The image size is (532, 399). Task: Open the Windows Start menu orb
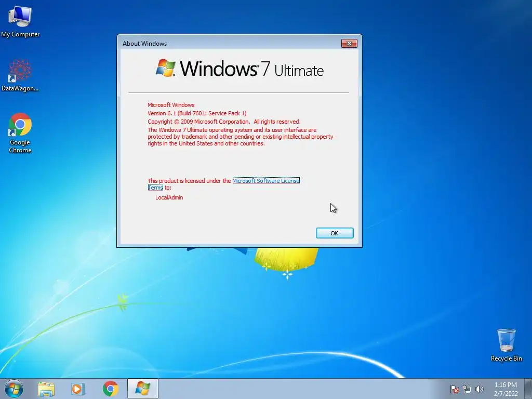(x=14, y=389)
